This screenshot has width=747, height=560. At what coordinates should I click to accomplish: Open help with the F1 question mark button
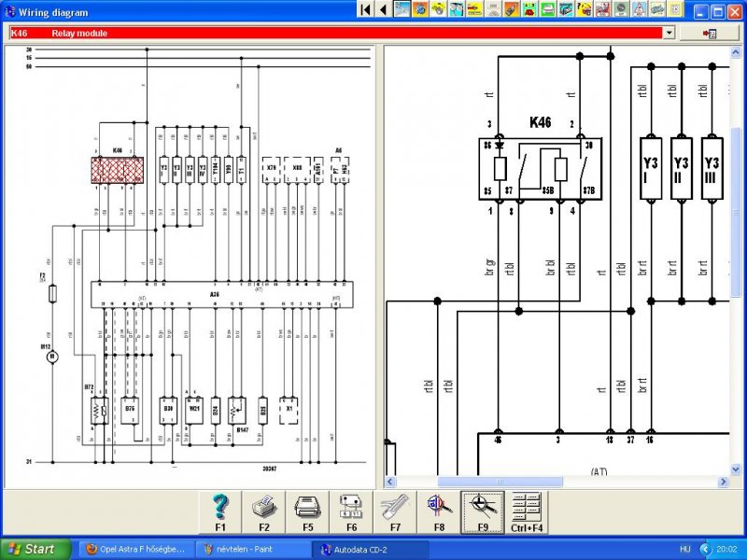click(220, 512)
